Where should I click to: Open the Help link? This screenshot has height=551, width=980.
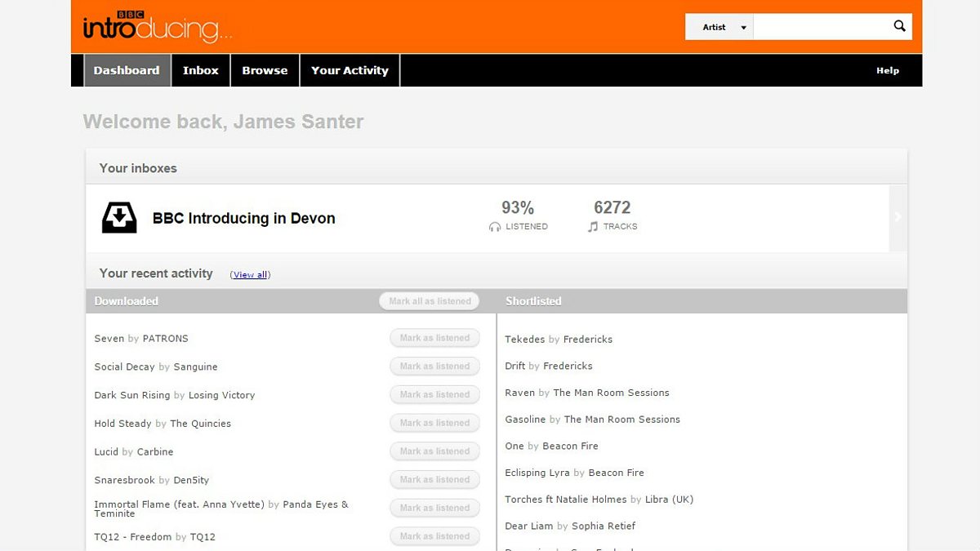point(888,70)
